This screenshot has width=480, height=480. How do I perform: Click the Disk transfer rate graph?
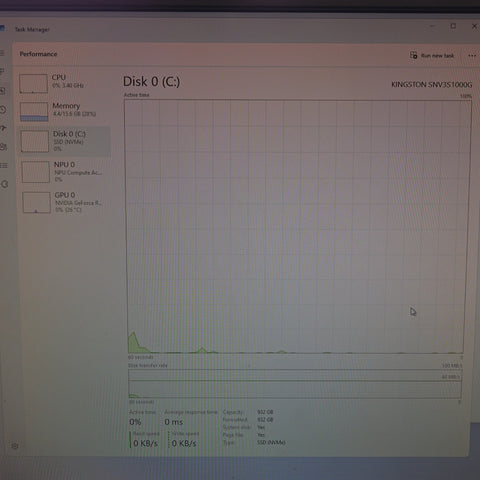pos(295,384)
